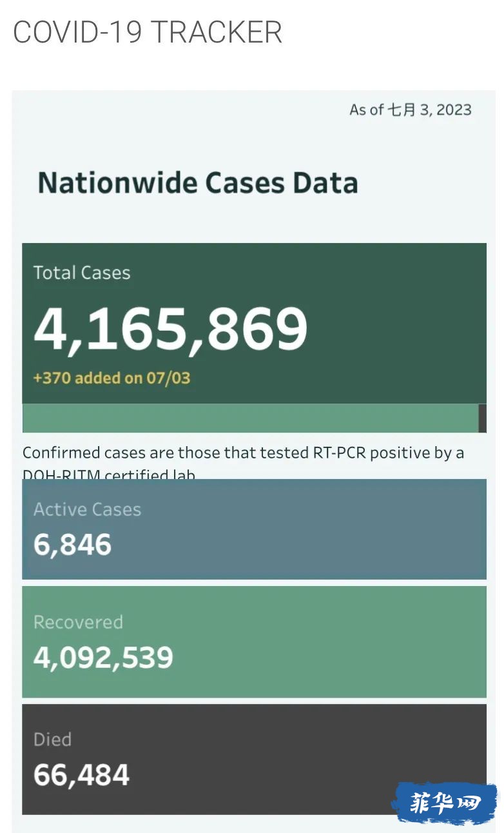Screen dimensions: 504x833
Task: Click the 4,092,539 recovered figure
Action: [103, 658]
